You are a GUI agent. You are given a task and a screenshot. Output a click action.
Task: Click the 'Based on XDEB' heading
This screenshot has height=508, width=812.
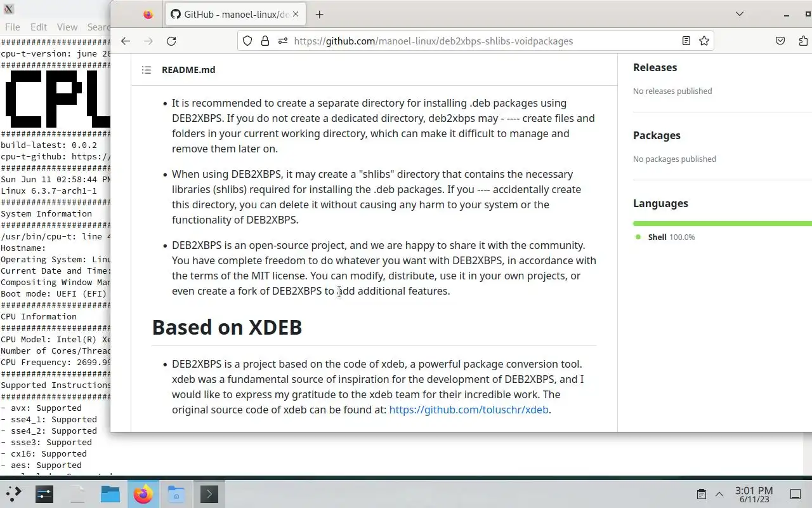[227, 327]
